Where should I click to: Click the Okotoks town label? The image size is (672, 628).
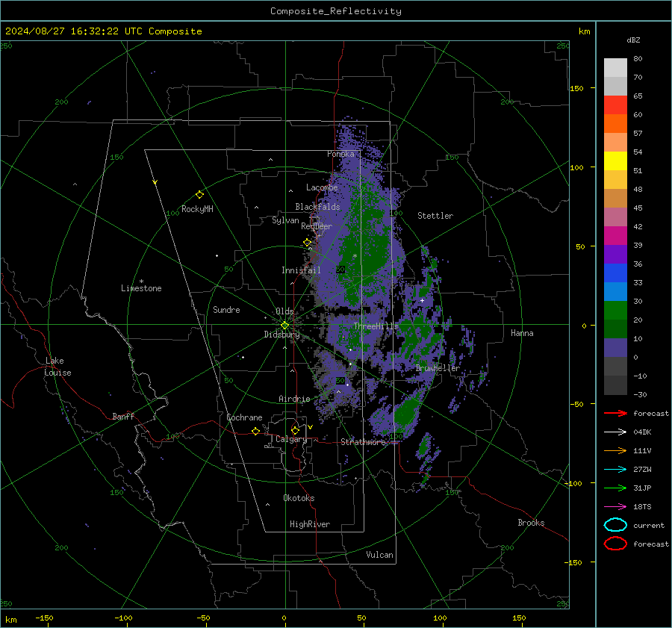click(x=299, y=498)
